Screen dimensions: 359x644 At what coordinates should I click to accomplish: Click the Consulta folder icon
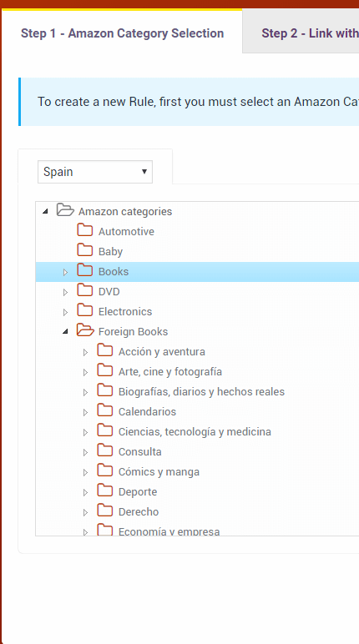[105, 450]
